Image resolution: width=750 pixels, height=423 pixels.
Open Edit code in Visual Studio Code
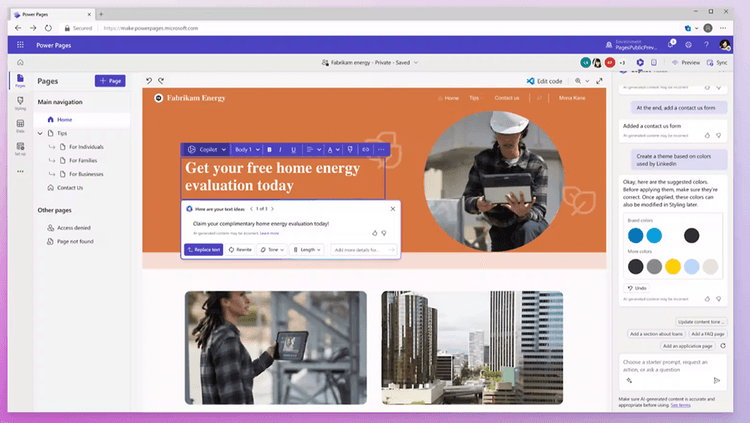coord(544,81)
